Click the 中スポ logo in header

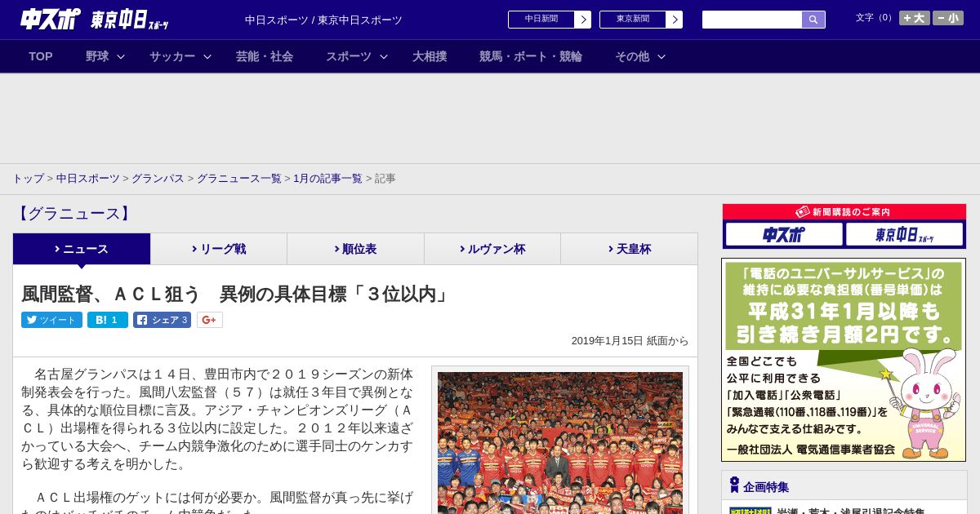pos(51,19)
